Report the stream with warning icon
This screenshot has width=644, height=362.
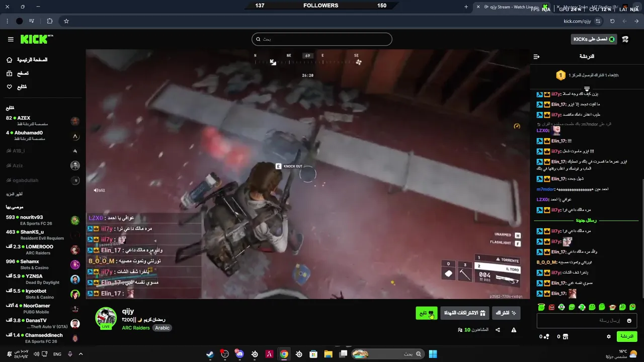pyautogui.click(x=514, y=330)
